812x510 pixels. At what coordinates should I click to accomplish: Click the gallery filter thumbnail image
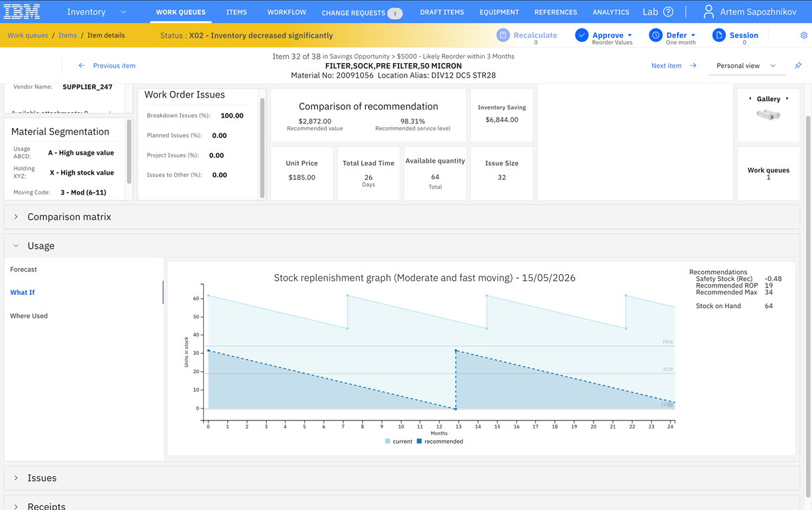pos(768,115)
